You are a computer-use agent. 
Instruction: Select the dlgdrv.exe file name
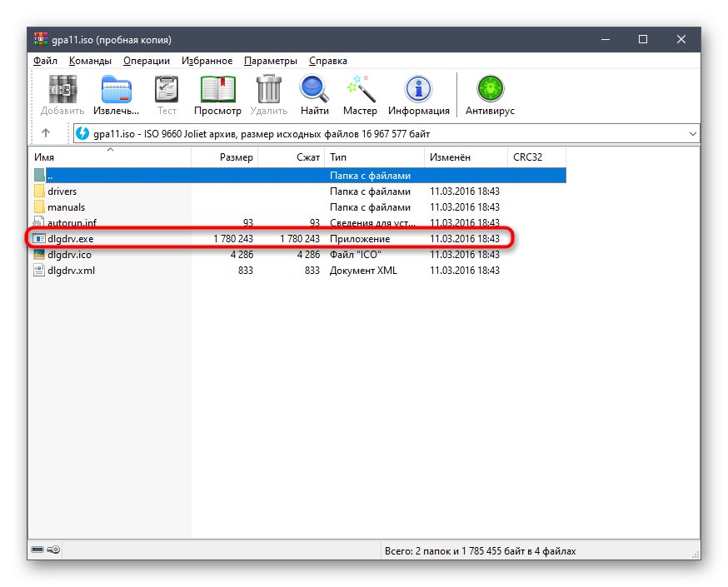[71, 238]
